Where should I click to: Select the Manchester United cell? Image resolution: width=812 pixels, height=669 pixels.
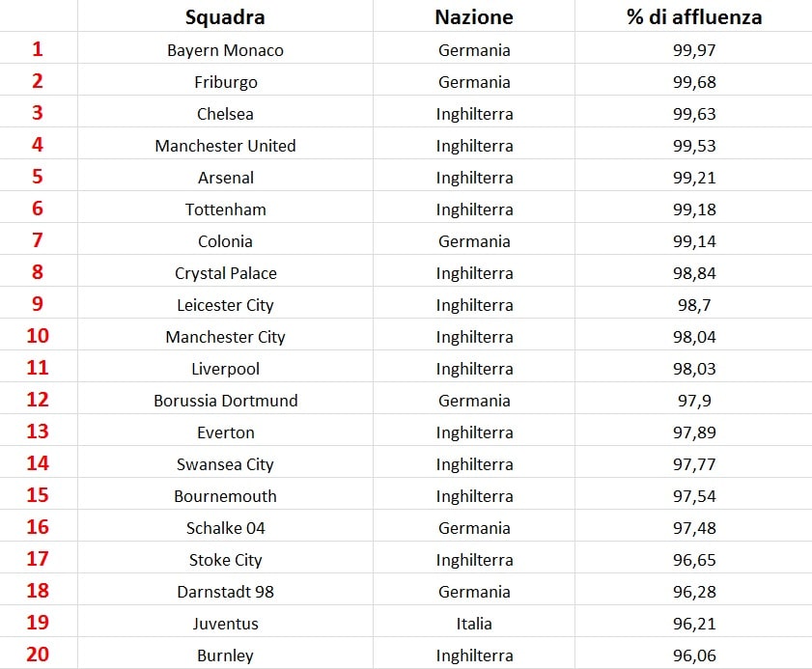(x=225, y=146)
